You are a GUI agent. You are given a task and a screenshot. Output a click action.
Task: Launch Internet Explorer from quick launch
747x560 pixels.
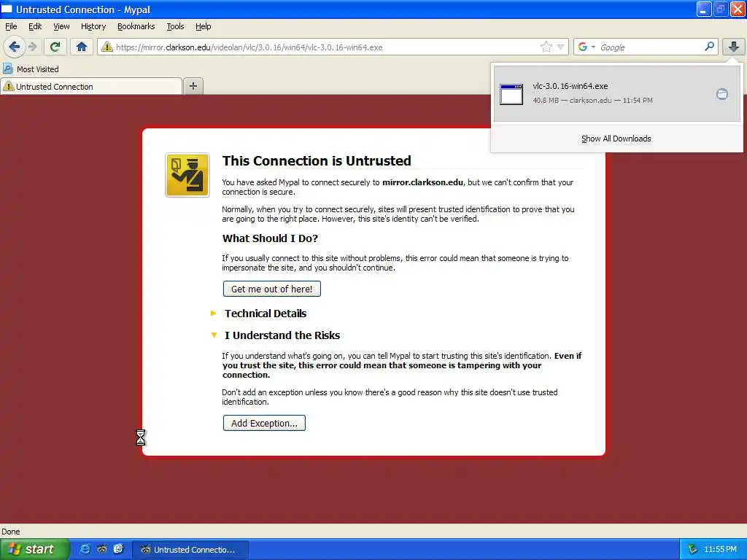coord(85,549)
